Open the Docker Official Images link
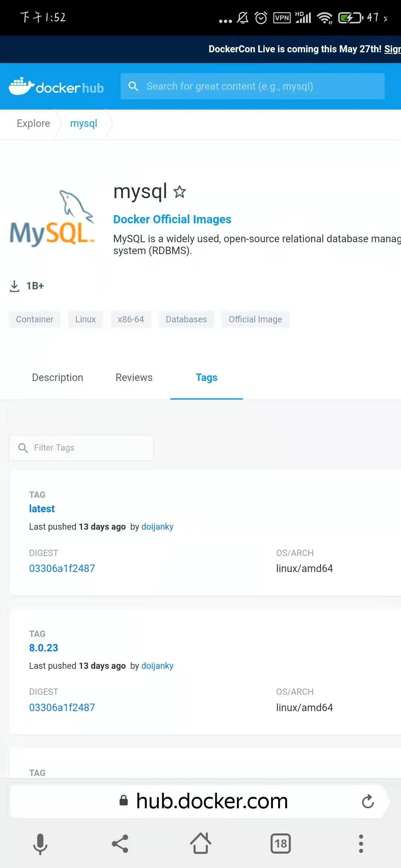This screenshot has height=868, width=401. point(172,219)
